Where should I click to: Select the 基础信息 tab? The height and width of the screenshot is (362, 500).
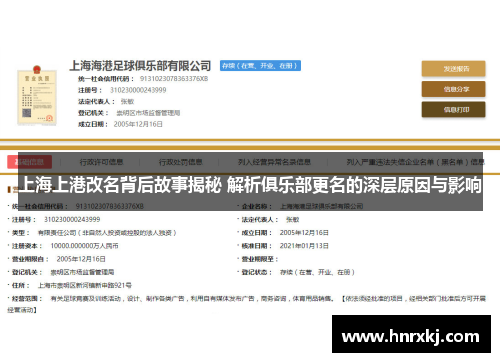point(30,162)
